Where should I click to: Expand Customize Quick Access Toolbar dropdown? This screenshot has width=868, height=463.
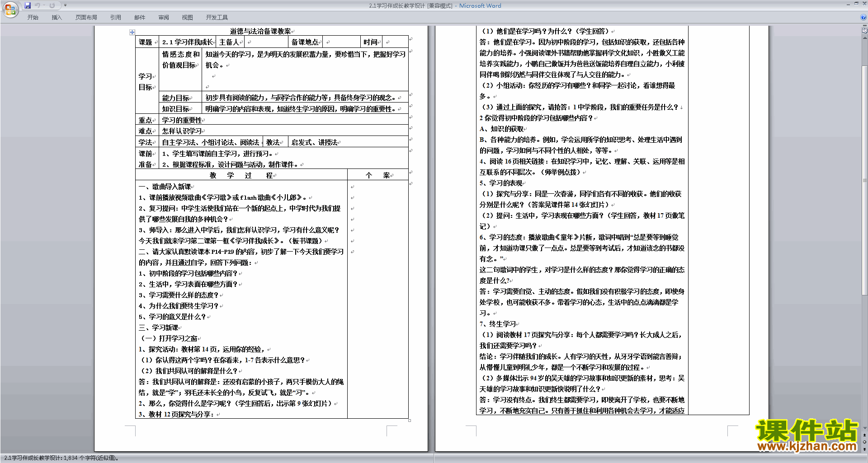click(65, 5)
